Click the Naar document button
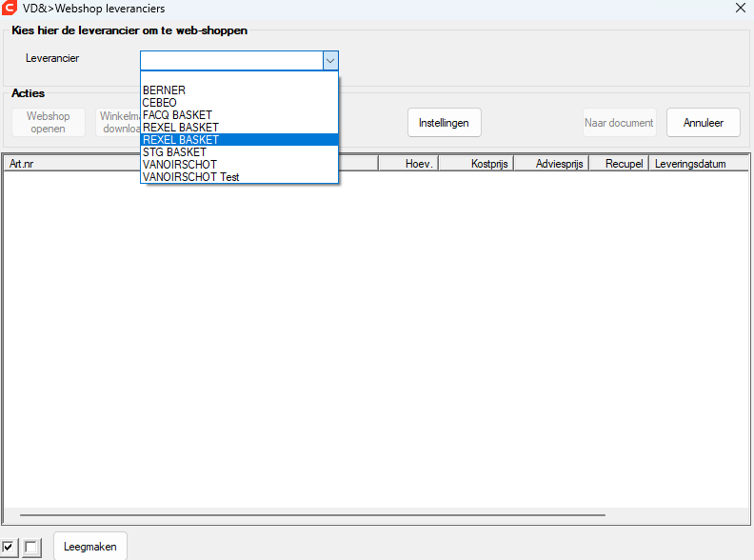Screen dimensions: 754x560 tap(619, 123)
